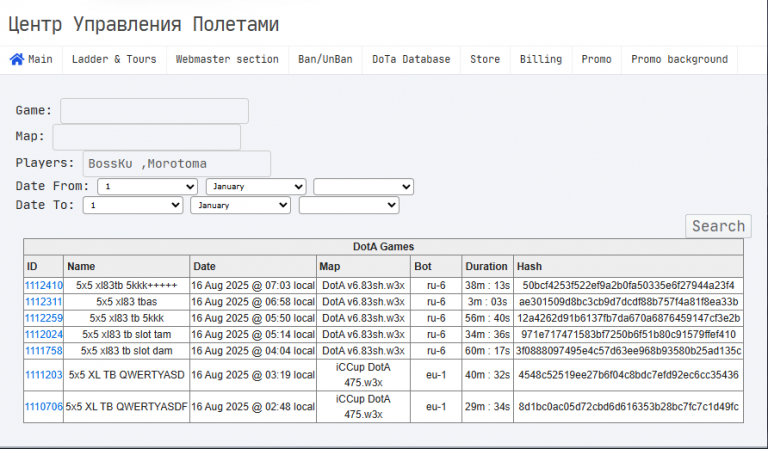
Task: Select game name 5x5 xl83 tb slot dam
Action: (126, 351)
